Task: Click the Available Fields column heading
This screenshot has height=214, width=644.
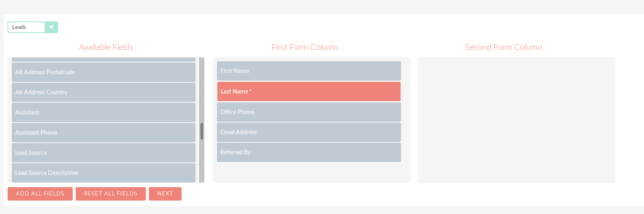Action: (x=106, y=47)
